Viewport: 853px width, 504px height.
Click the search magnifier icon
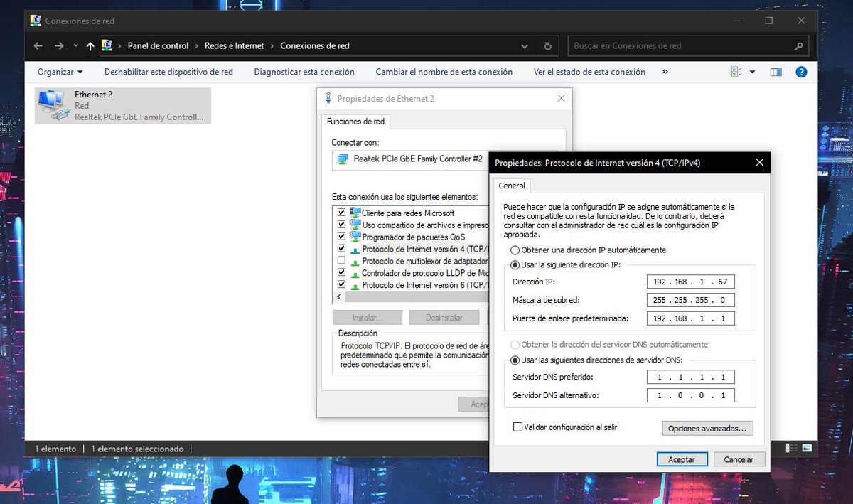coord(799,46)
